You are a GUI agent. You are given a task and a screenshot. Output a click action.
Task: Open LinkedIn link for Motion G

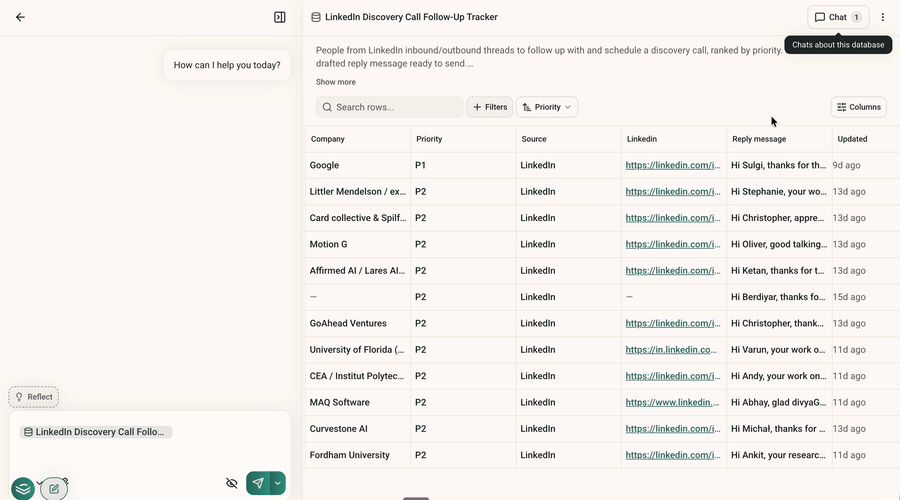click(673, 245)
